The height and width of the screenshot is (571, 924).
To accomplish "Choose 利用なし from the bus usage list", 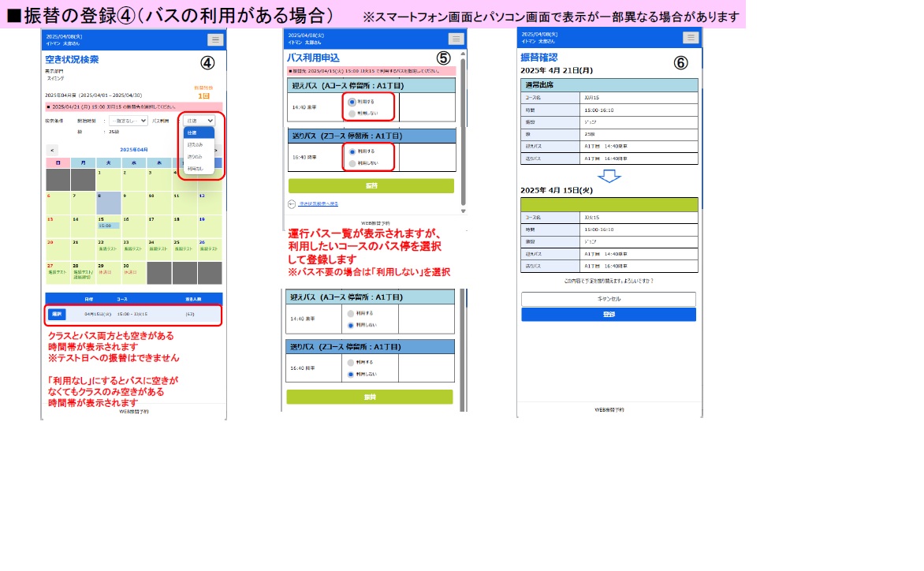I will click(195, 169).
